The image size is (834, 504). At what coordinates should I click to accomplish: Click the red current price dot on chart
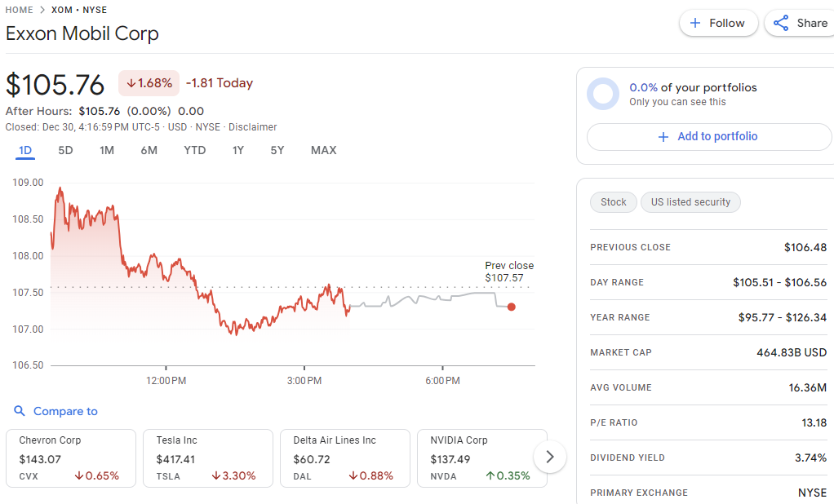coord(511,307)
